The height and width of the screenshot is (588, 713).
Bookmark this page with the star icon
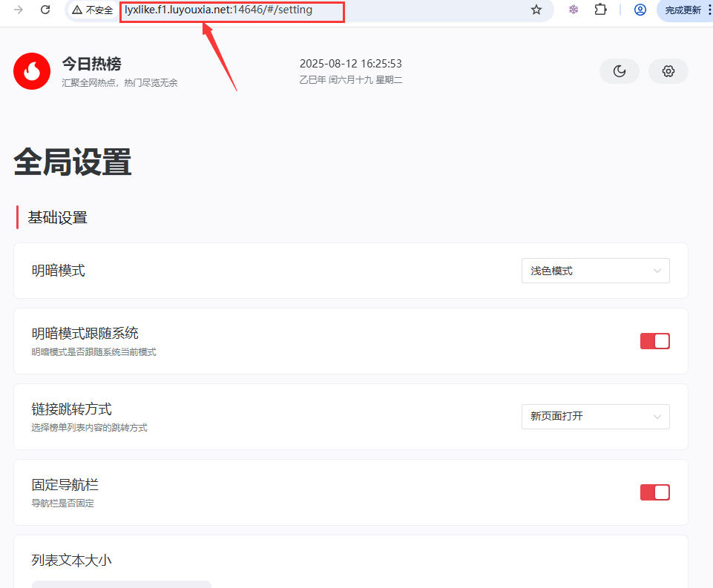click(536, 10)
